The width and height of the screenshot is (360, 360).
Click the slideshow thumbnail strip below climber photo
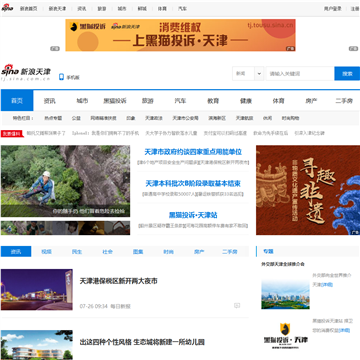[65, 228]
